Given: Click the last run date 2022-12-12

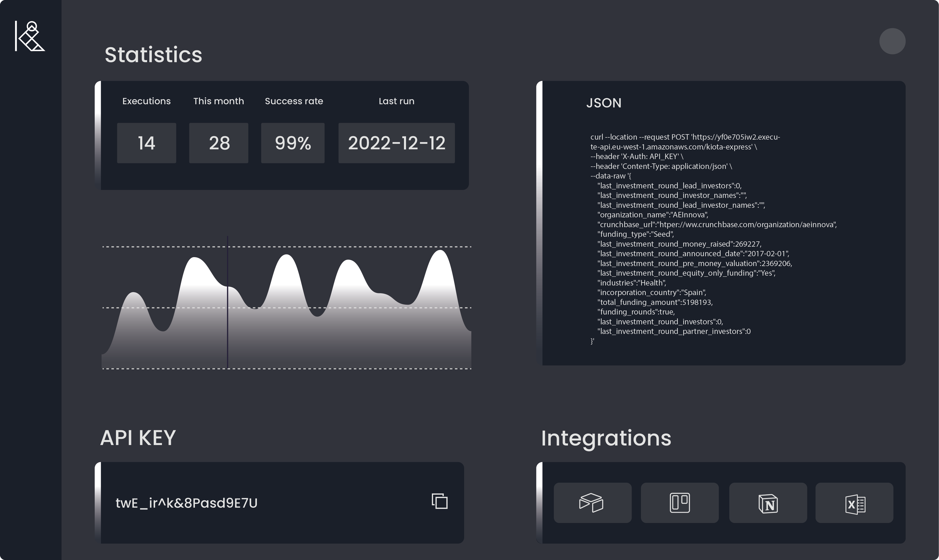Looking at the screenshot, I should point(396,143).
